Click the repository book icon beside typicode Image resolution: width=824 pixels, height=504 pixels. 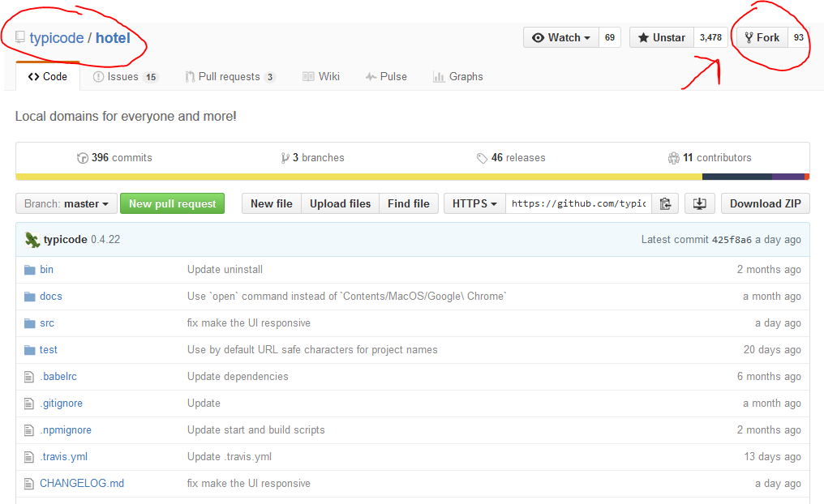(x=20, y=37)
